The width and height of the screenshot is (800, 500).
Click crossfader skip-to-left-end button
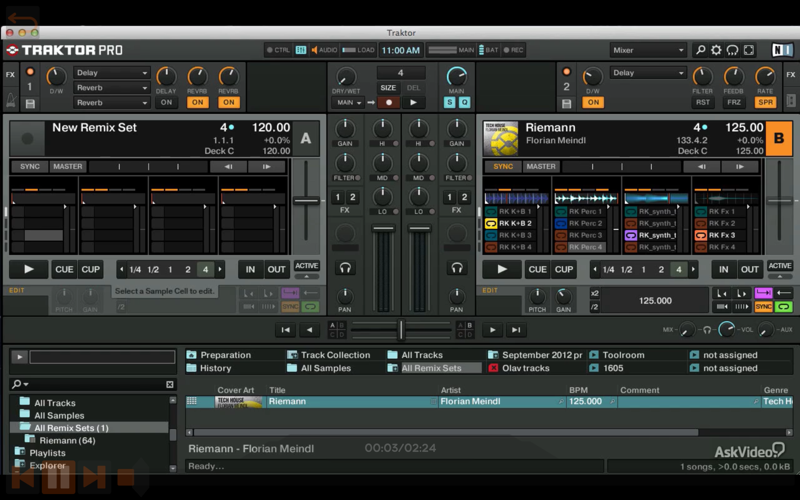286,330
